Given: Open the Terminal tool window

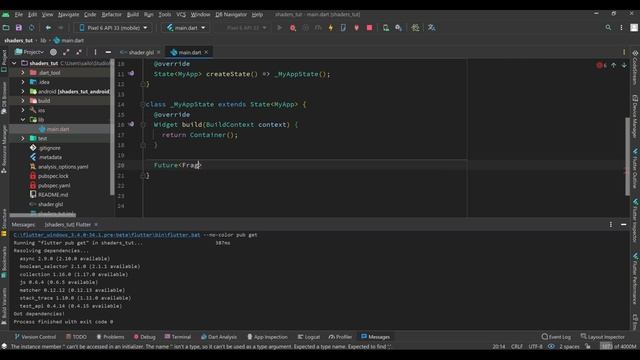Looking at the screenshot, I should 178,337.
